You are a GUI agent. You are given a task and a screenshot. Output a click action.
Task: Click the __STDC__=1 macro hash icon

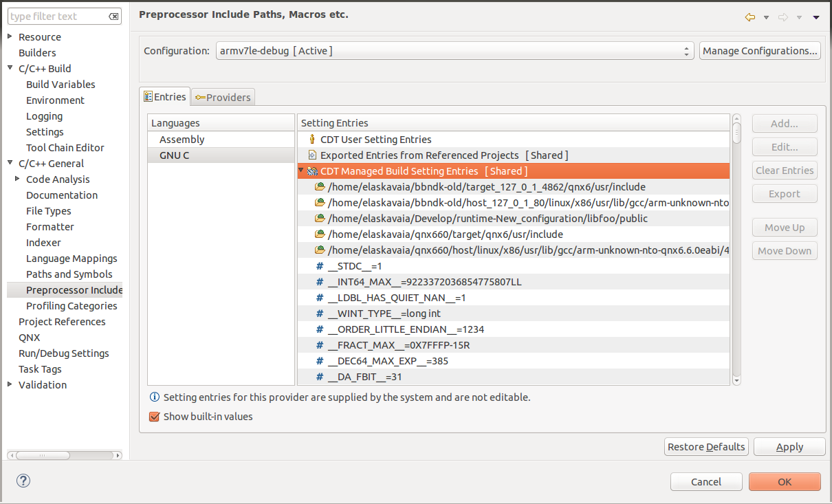[x=319, y=266]
